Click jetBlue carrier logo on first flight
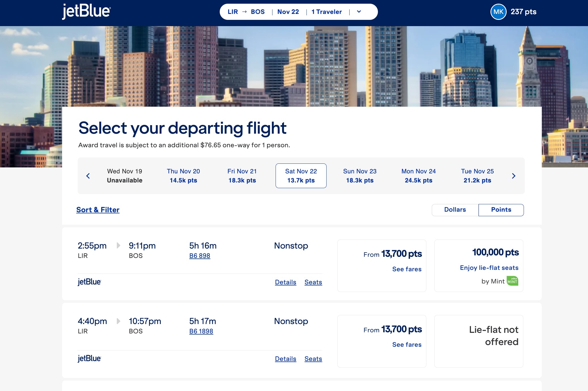The width and height of the screenshot is (588, 391). [x=89, y=282]
